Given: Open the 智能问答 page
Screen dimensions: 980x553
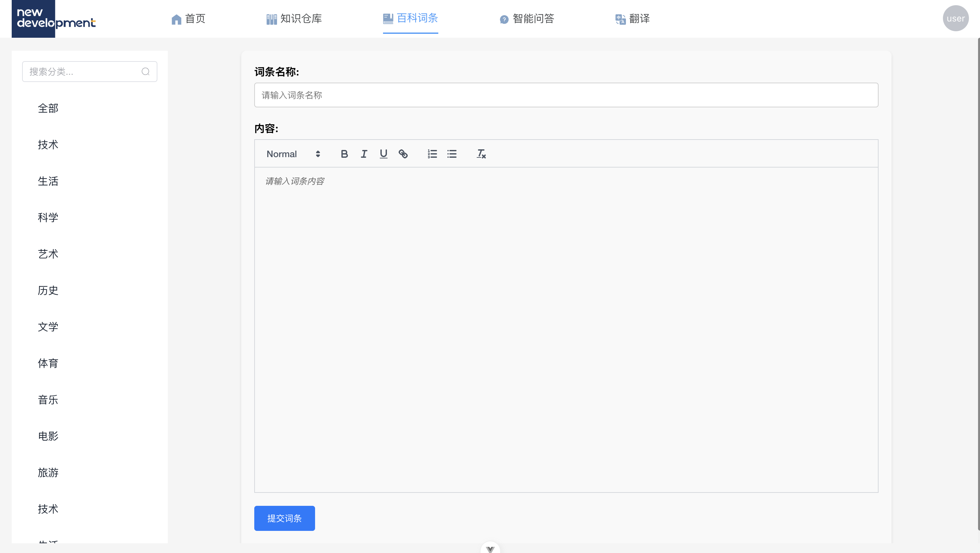Looking at the screenshot, I should coord(527,19).
